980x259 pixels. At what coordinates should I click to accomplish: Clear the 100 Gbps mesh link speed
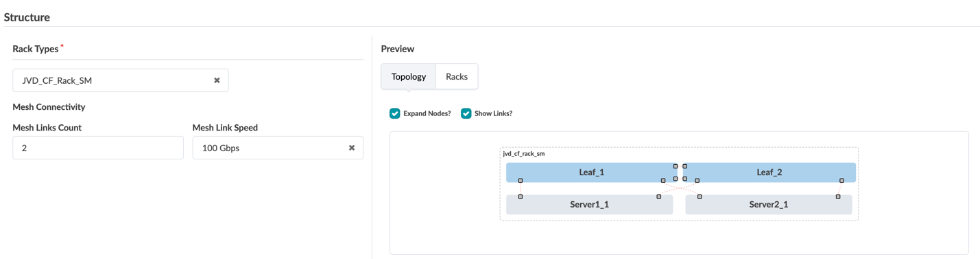click(x=352, y=148)
